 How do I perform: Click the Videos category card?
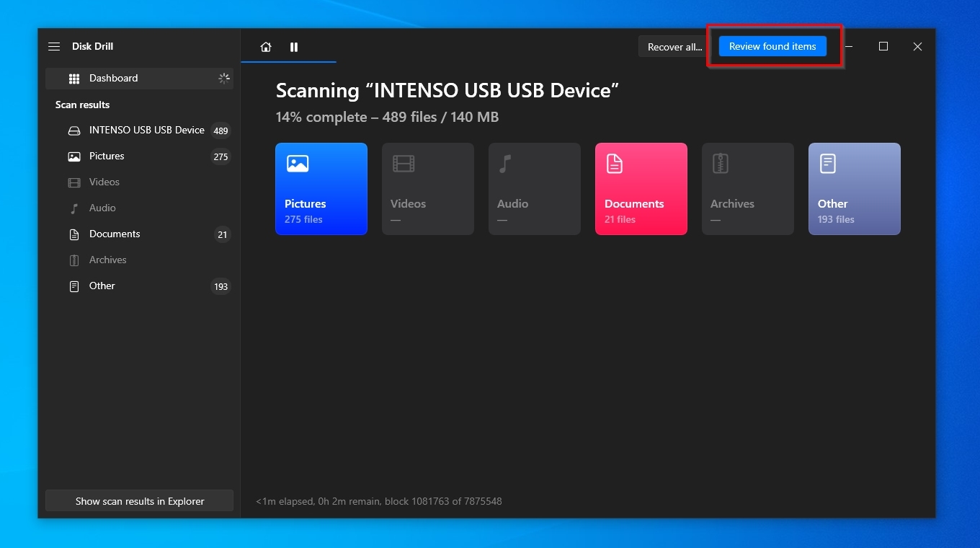[428, 189]
